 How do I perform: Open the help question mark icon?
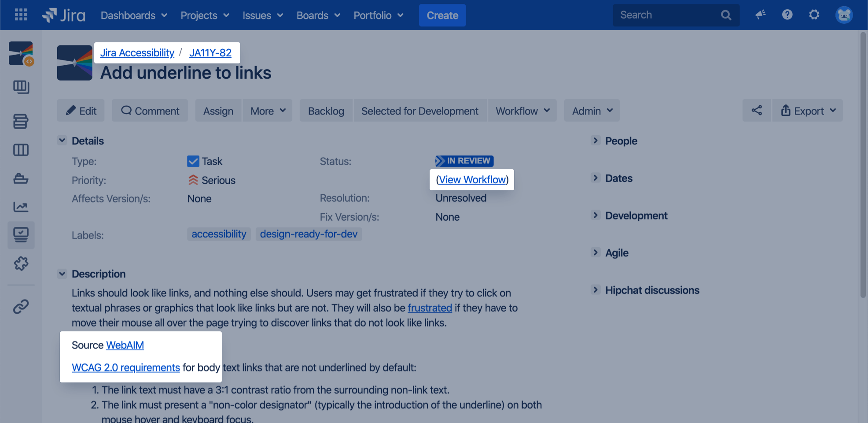pos(787,15)
